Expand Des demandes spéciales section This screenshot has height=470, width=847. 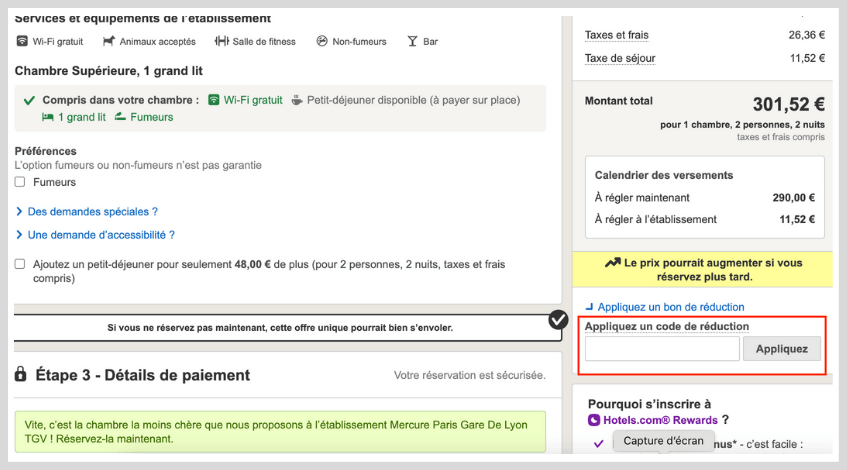click(x=87, y=212)
